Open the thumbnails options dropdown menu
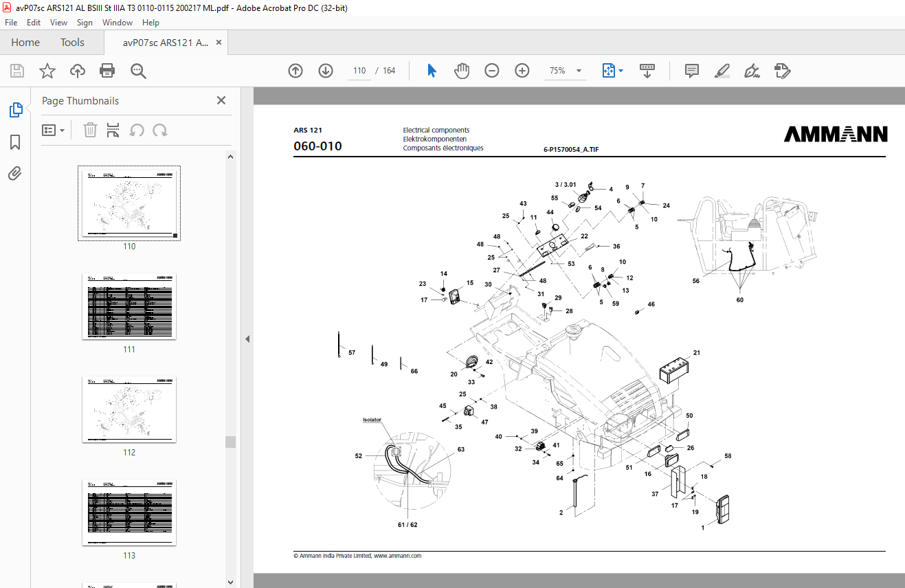The height and width of the screenshot is (588, 905). 54,130
